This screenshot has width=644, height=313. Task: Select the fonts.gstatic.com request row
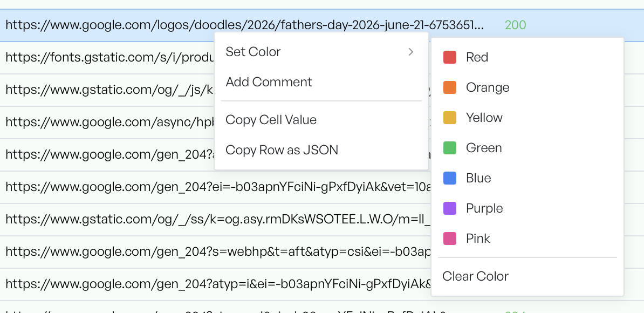coord(107,58)
